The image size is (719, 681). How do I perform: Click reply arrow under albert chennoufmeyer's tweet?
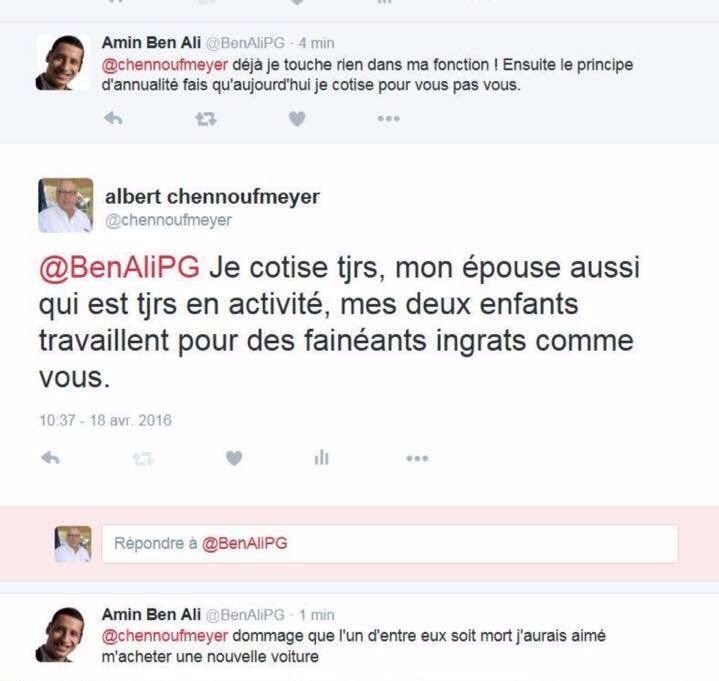point(51,458)
